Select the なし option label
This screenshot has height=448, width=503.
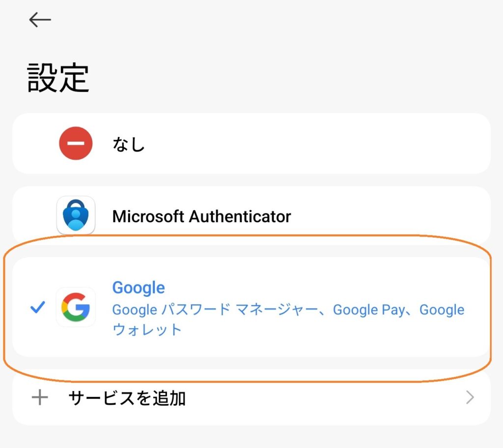(x=129, y=144)
